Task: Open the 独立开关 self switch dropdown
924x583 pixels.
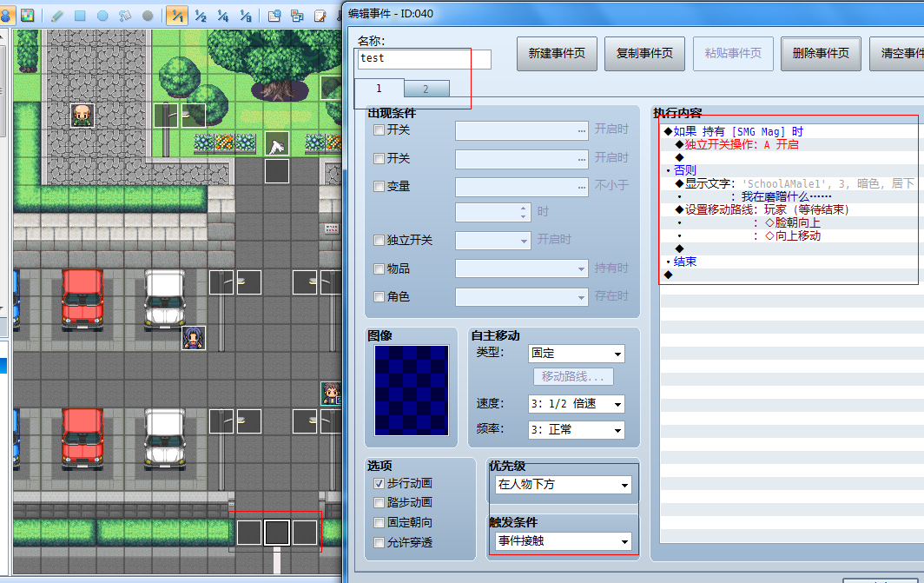Action: (493, 241)
